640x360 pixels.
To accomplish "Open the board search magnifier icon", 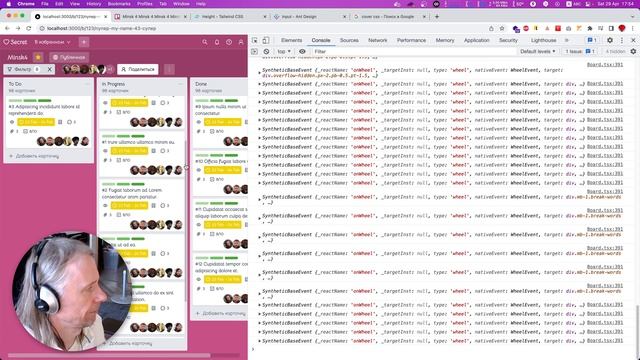I will tap(204, 42).
